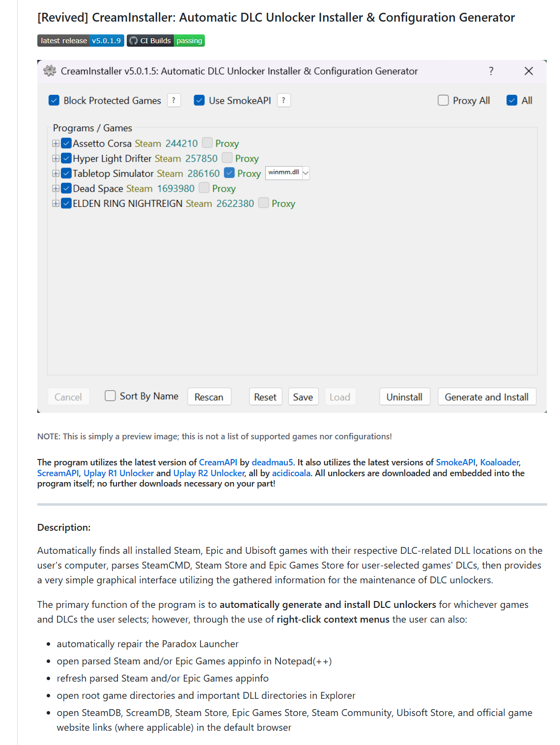Expand the Dead Space tree node
Image resolution: width=560 pixels, height=745 pixels.
click(56, 188)
